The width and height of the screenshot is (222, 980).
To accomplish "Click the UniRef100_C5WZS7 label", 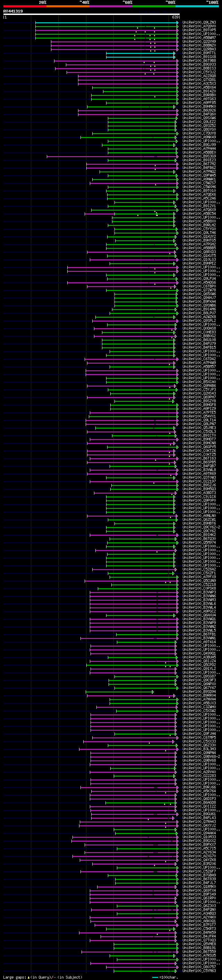I will 199,183.
